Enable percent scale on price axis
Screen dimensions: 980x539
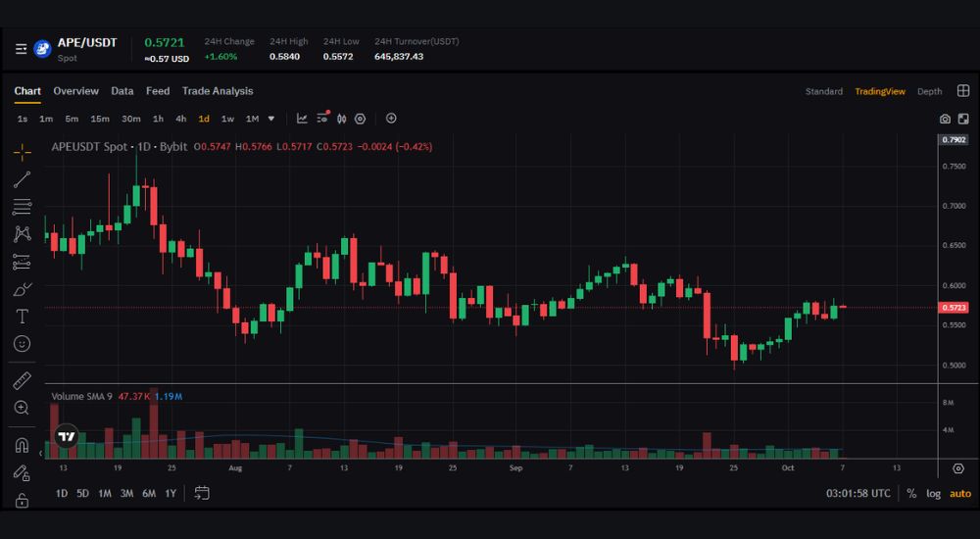click(x=911, y=493)
